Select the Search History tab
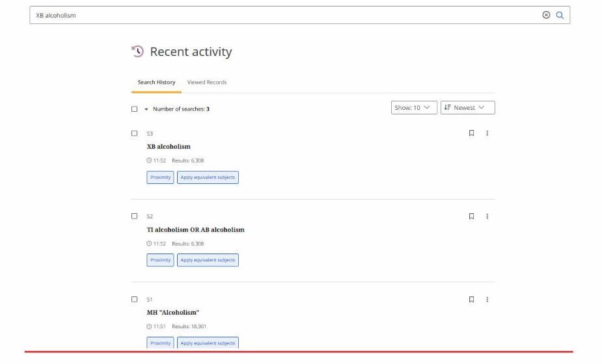Image resolution: width=602 pixels, height=364 pixels. coord(156,83)
